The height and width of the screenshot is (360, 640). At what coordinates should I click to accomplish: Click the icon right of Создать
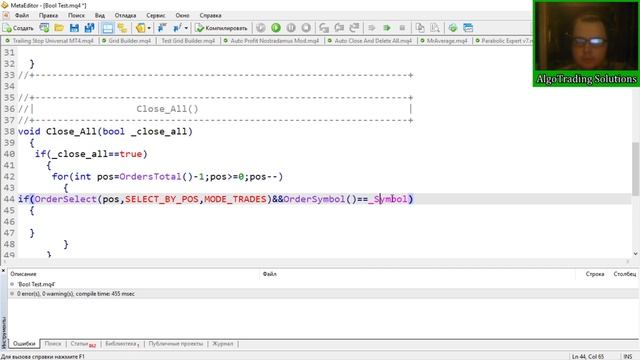point(44,28)
